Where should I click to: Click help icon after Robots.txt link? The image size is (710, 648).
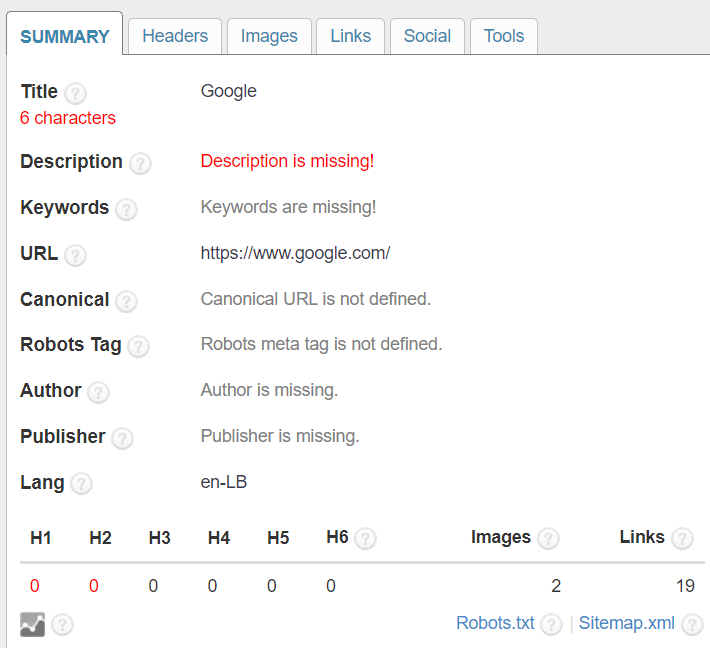point(552,625)
